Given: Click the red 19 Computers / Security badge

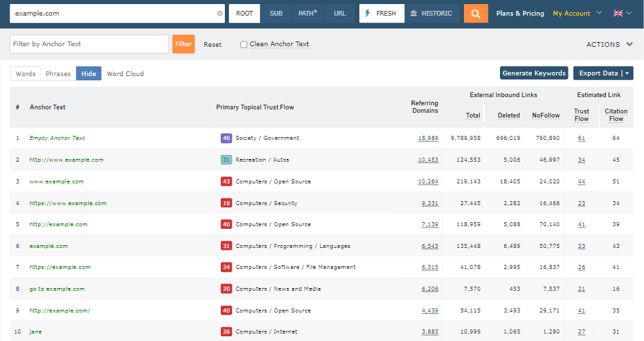Looking at the screenshot, I should (x=226, y=203).
